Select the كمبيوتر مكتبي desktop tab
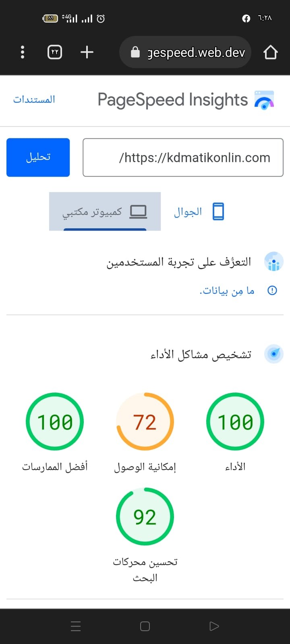Viewport: 290px width, 644px height. click(105, 212)
